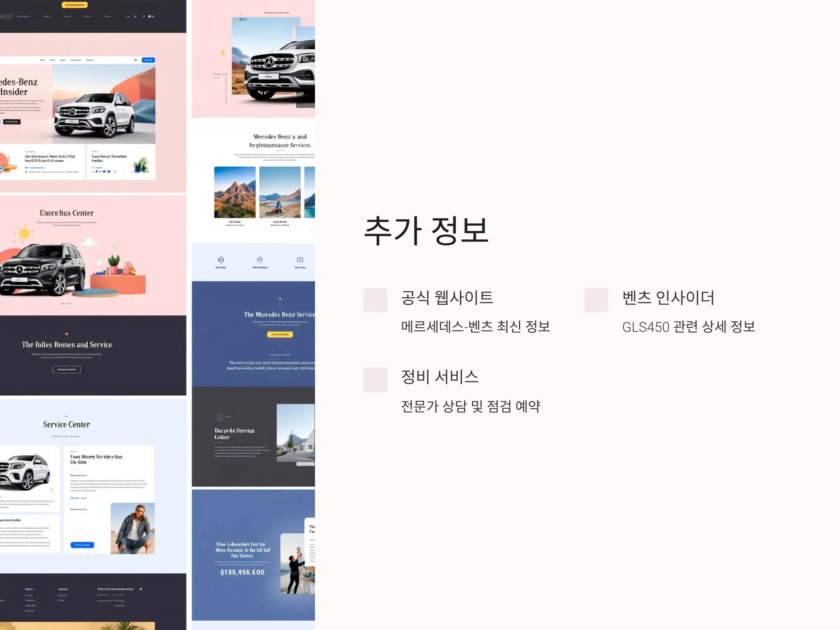Click the yellow button in the dark top header
Viewport: 840px width, 630px height.
(75, 5)
